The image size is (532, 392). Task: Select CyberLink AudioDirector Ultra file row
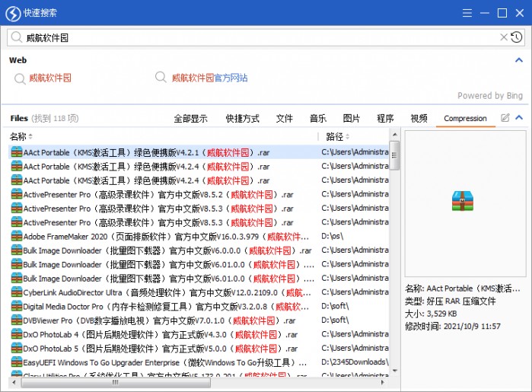pos(199,292)
